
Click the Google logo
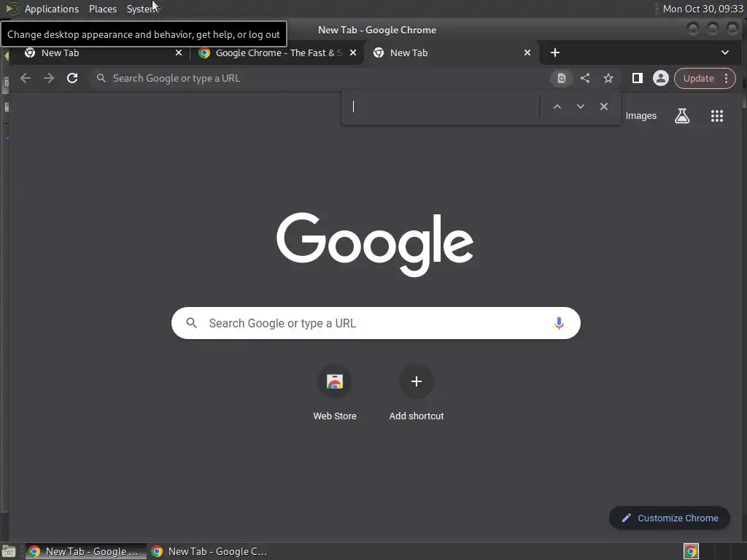[x=375, y=244]
